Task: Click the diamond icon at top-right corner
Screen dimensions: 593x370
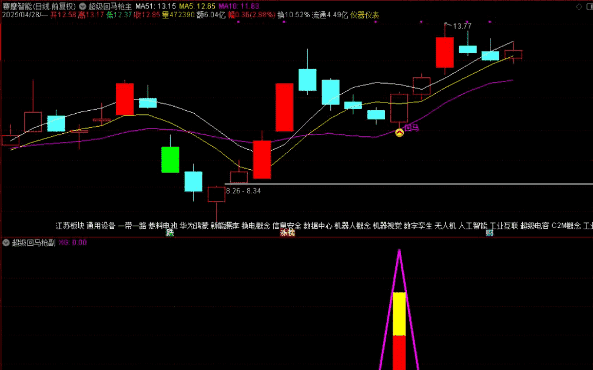Action: point(579,6)
